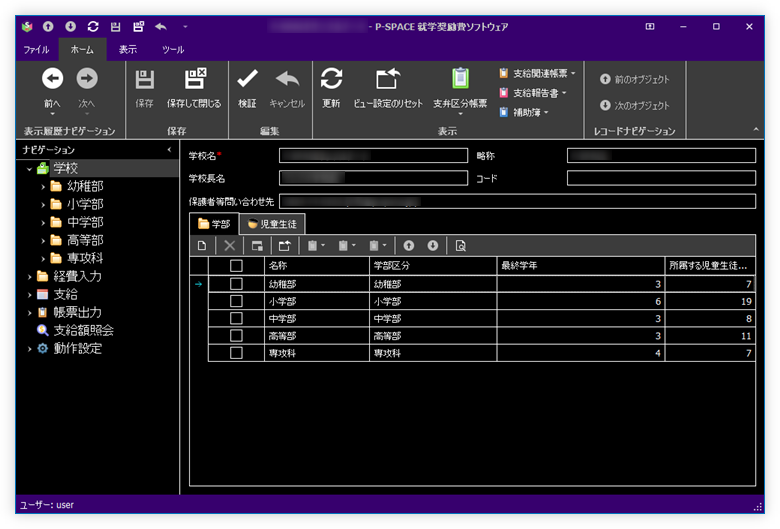Click preview magnifier page icon in grid toolbar

point(461,245)
